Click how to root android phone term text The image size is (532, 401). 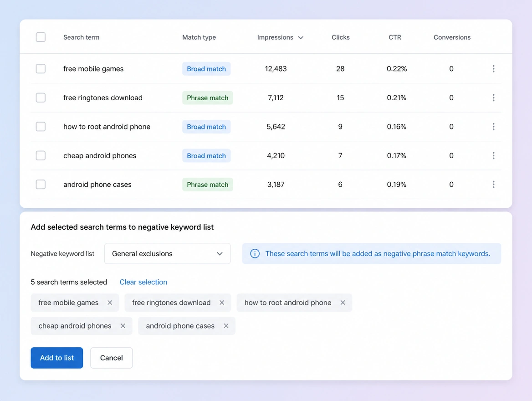[107, 127]
